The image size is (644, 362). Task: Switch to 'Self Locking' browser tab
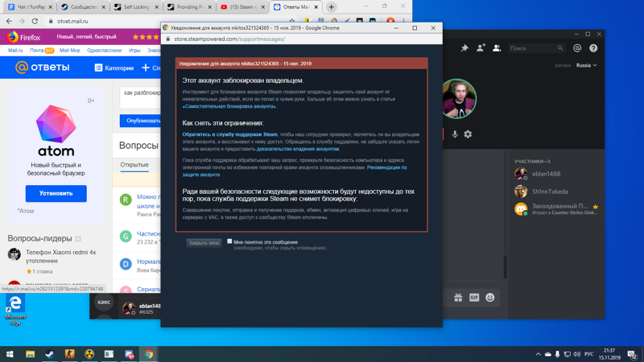tap(136, 7)
